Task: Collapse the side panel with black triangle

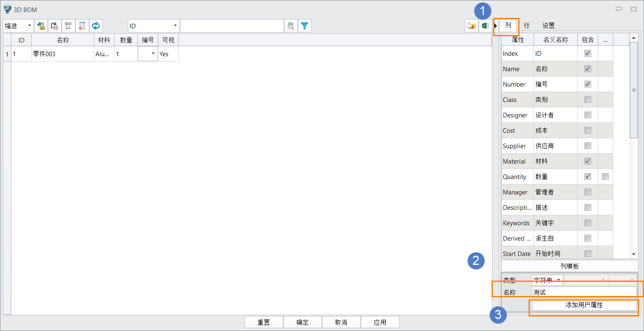Action: coord(496,26)
